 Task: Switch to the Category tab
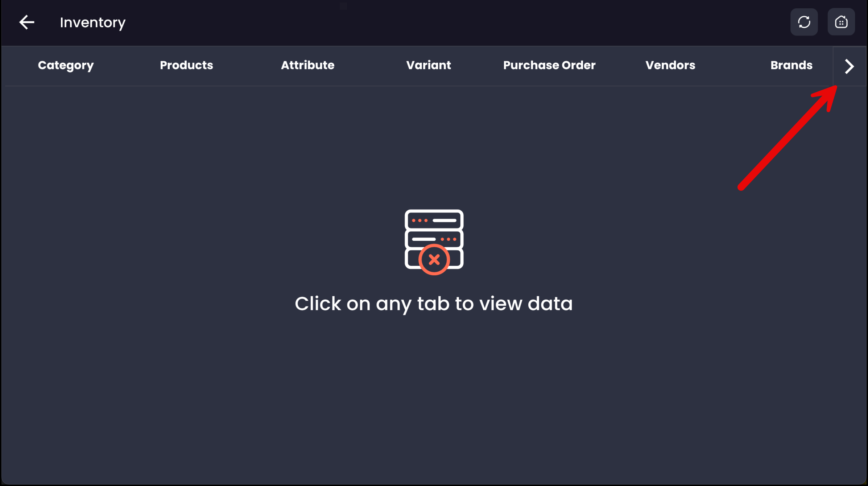pos(66,65)
